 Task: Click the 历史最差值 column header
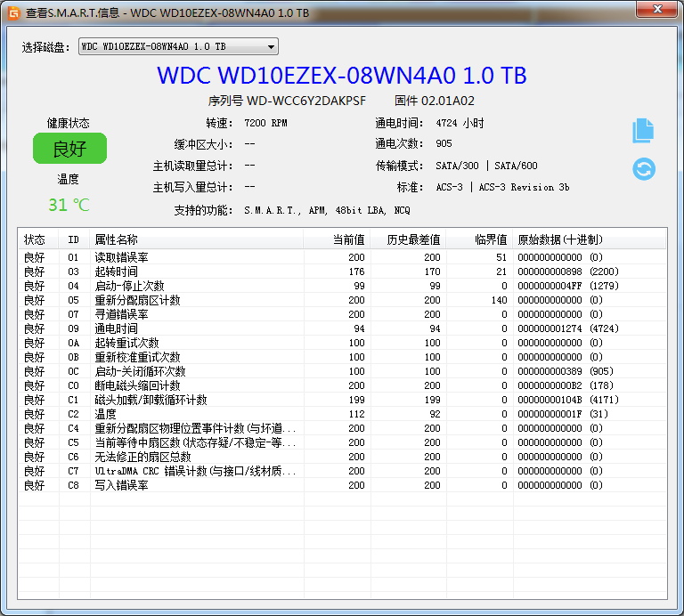(408, 239)
